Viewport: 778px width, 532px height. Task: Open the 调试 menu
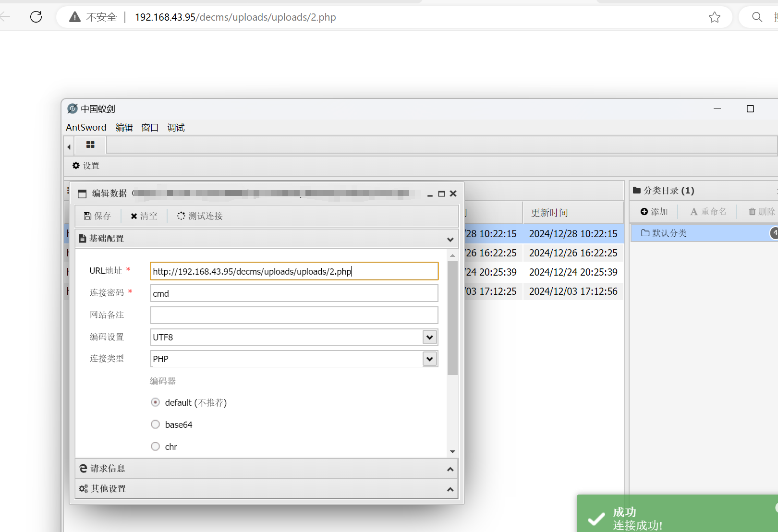(176, 127)
